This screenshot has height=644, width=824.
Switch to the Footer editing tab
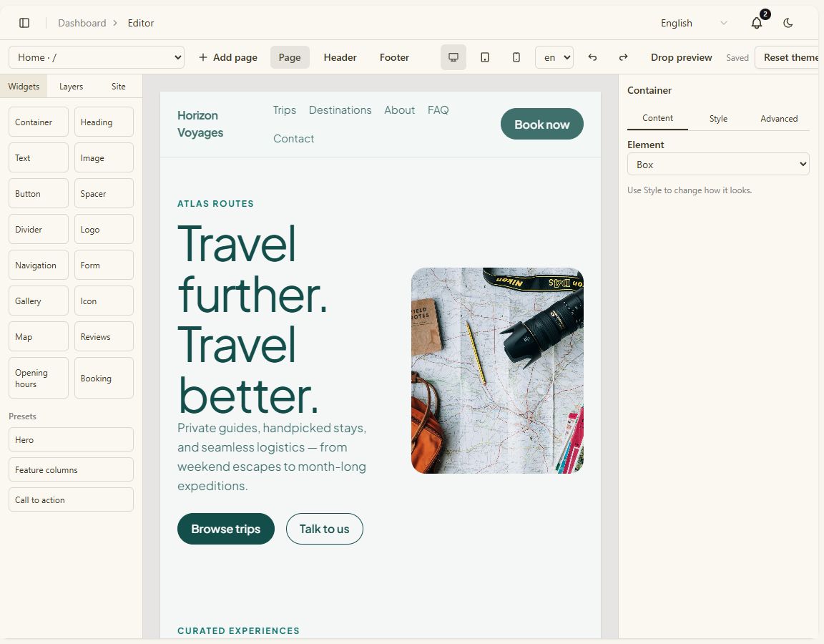click(x=394, y=57)
